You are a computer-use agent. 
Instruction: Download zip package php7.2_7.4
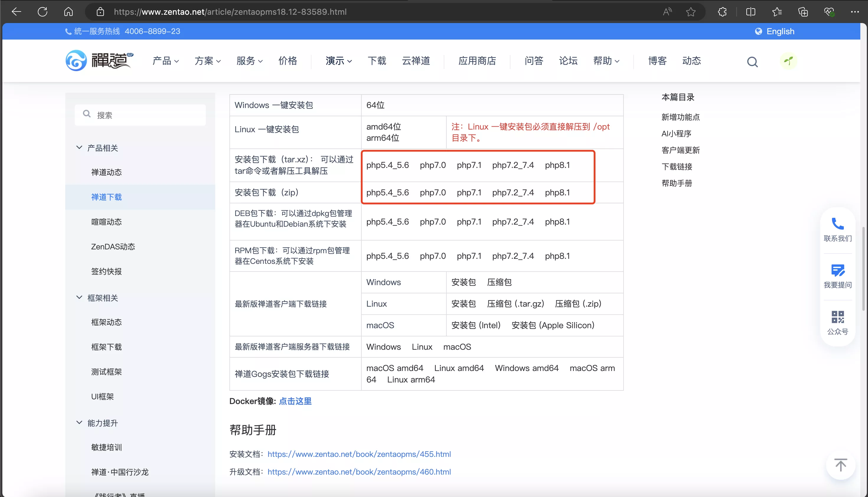[x=513, y=192]
